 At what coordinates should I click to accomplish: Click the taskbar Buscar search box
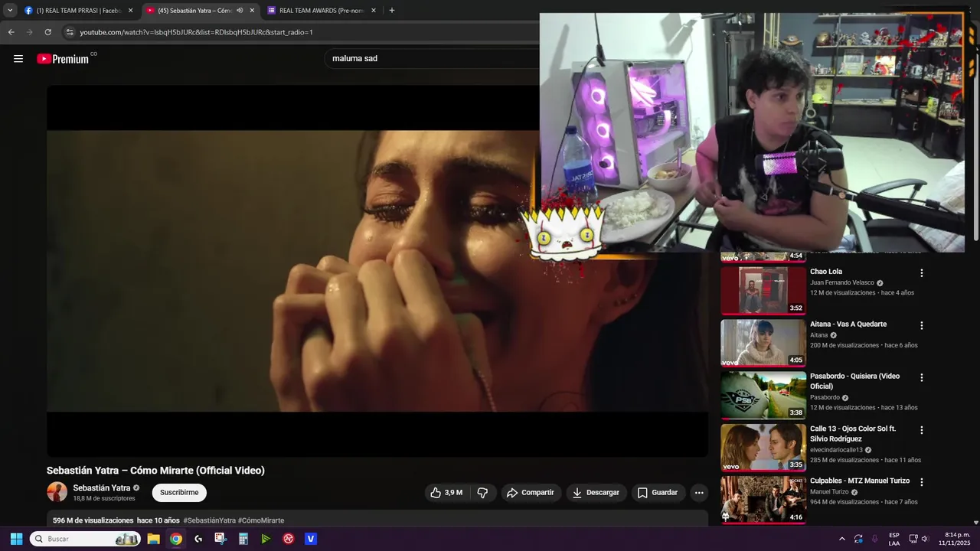pos(85,539)
